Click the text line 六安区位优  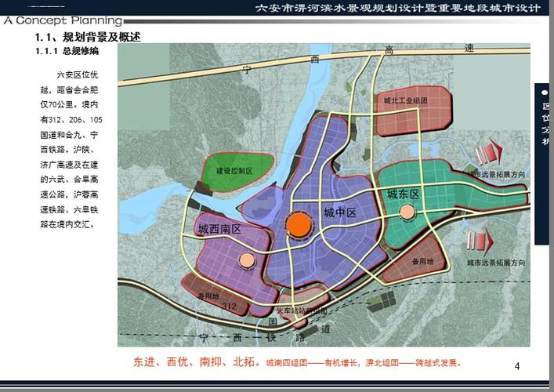pos(78,75)
